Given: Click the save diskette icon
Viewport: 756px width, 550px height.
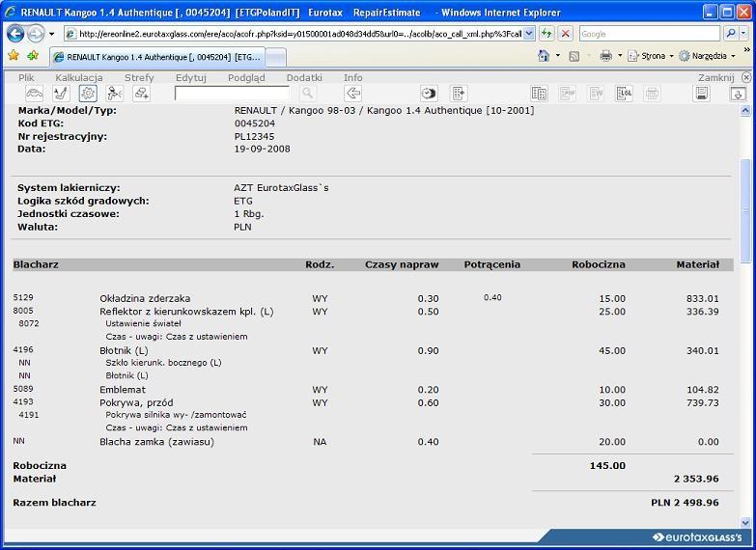Looking at the screenshot, I should click(x=702, y=93).
